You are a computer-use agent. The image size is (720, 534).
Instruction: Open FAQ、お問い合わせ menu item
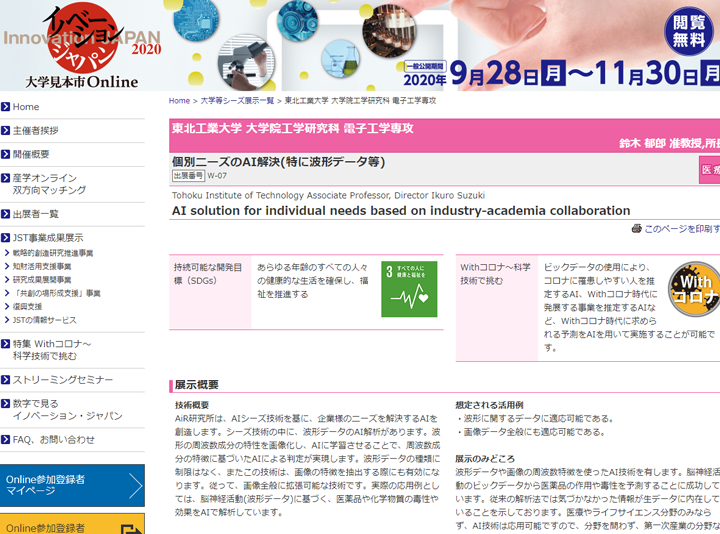(x=53, y=439)
